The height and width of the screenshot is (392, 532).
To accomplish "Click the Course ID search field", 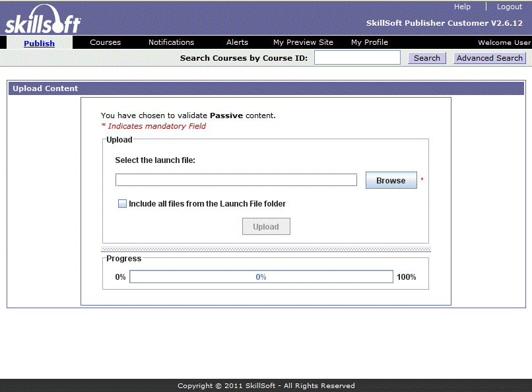I will click(x=356, y=57).
